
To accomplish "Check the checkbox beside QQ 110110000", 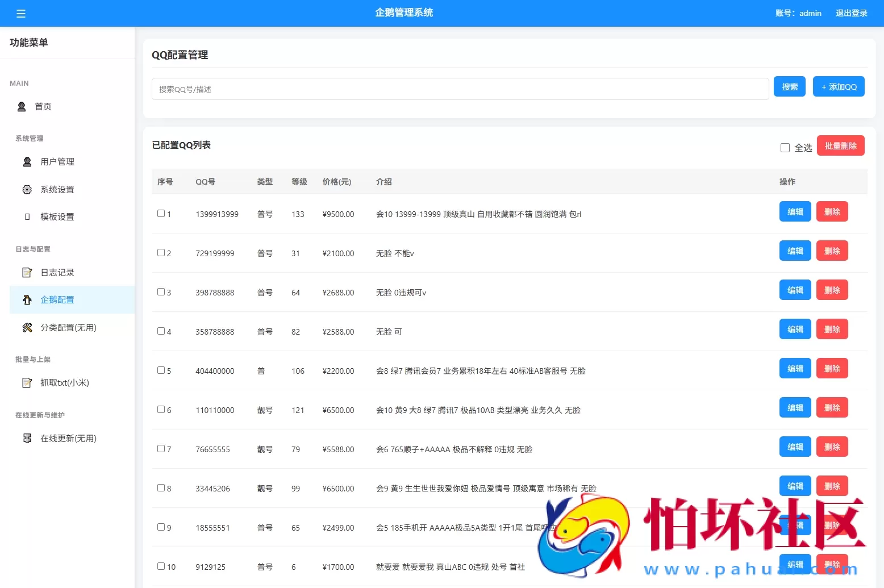I will [x=161, y=409].
